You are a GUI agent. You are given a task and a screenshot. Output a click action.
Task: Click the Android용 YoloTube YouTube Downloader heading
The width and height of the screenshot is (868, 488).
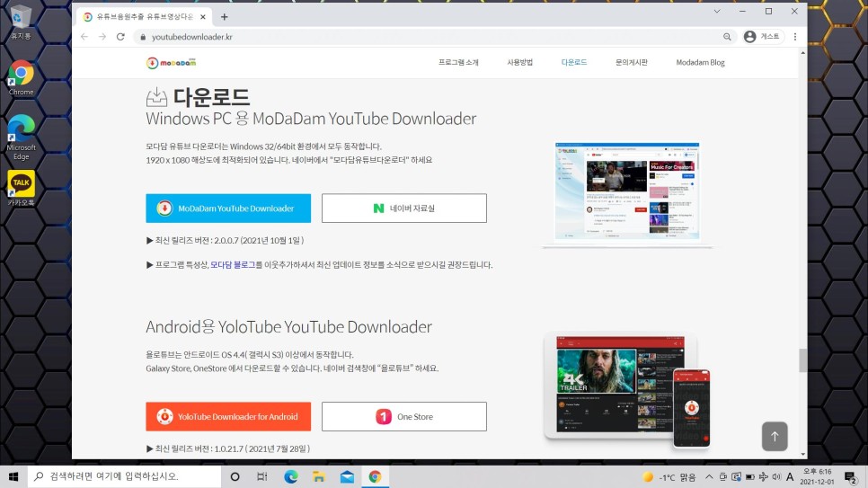(x=288, y=327)
